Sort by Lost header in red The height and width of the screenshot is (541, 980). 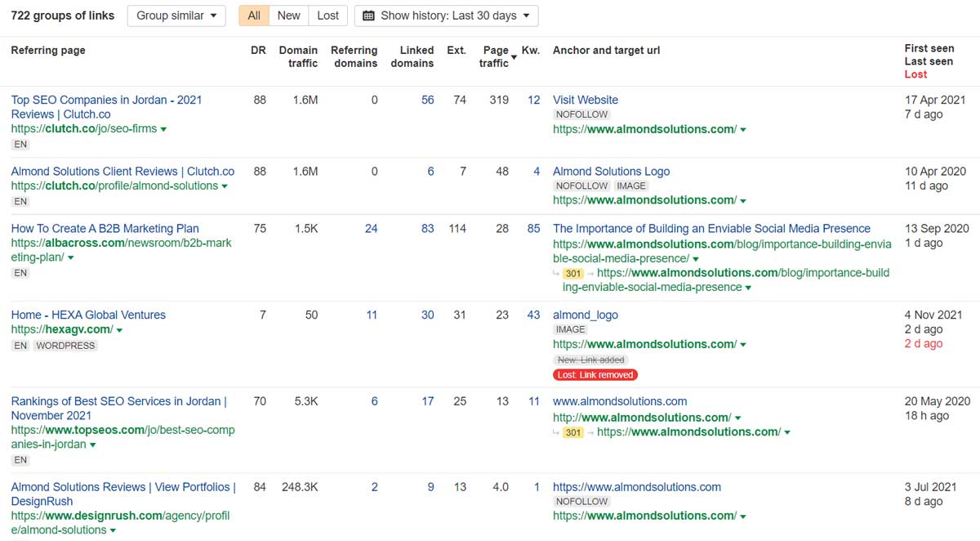[x=915, y=74]
